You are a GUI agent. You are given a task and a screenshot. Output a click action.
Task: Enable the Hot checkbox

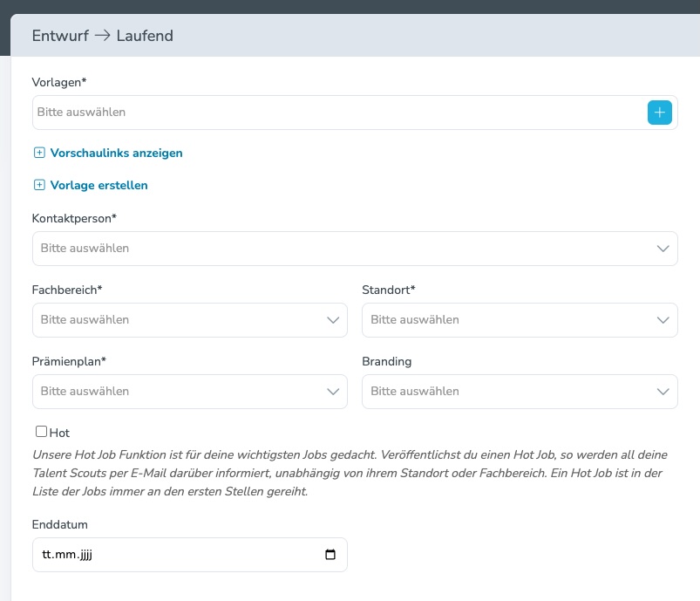[x=41, y=432]
